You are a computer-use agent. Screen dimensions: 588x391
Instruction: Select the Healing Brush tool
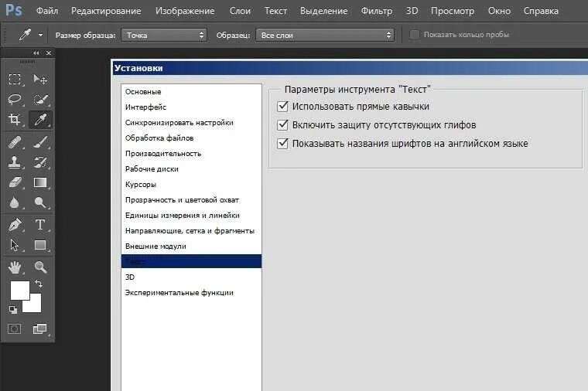pos(15,142)
